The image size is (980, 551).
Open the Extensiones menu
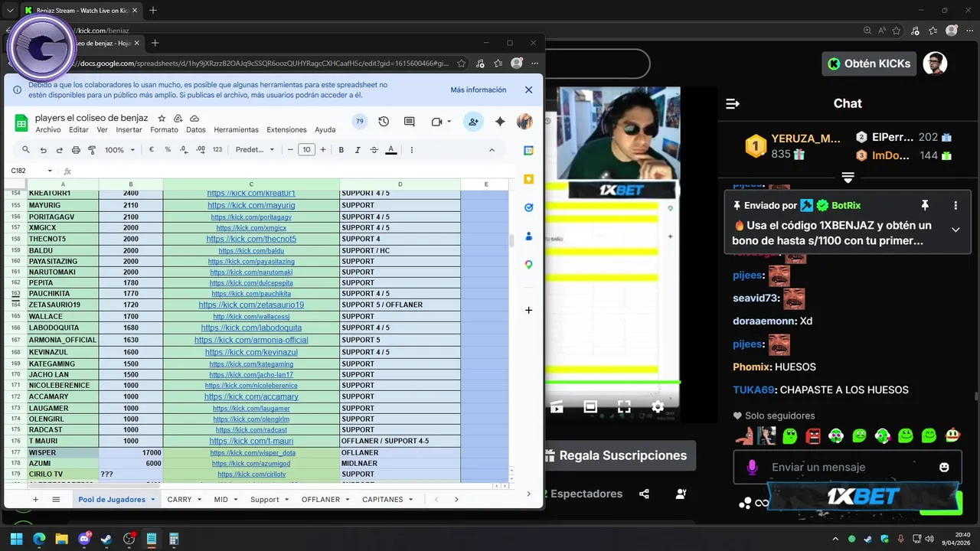(286, 129)
